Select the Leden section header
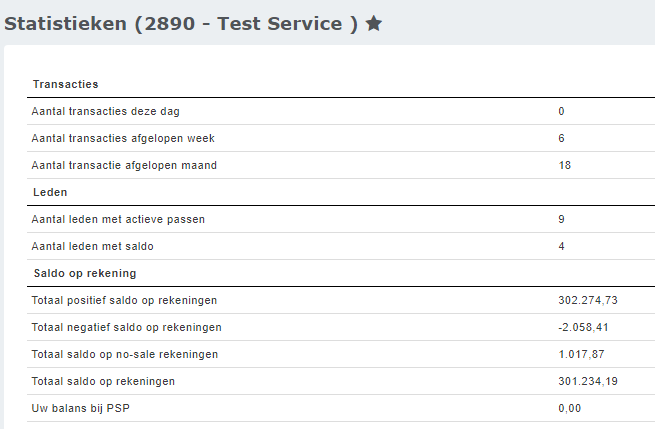Screen dimensions: 655x429 pyautogui.click(x=50, y=191)
